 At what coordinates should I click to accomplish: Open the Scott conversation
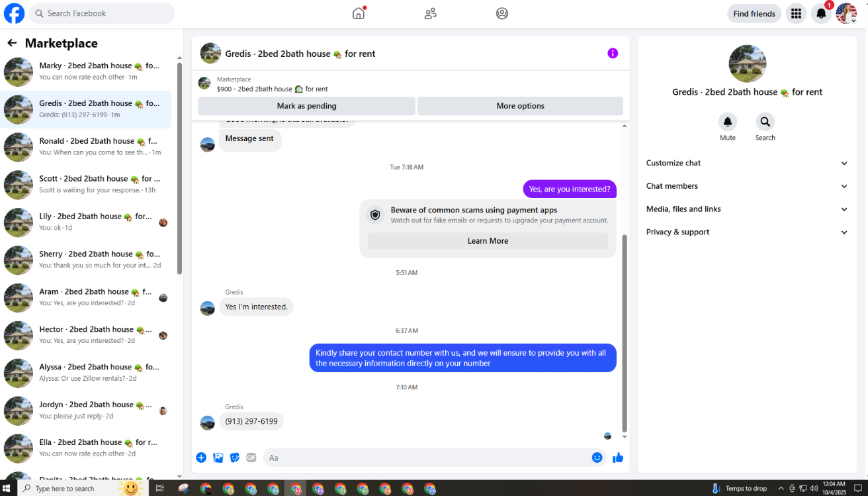[x=86, y=185]
